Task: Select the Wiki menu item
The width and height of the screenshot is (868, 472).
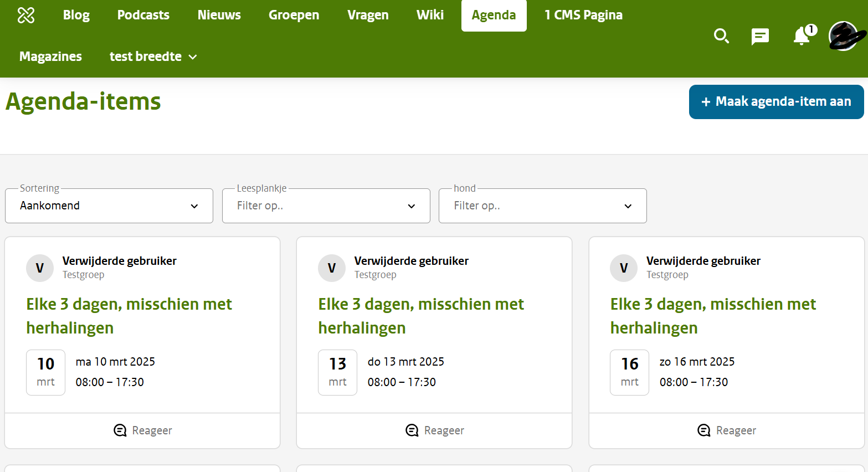Action: (x=430, y=15)
